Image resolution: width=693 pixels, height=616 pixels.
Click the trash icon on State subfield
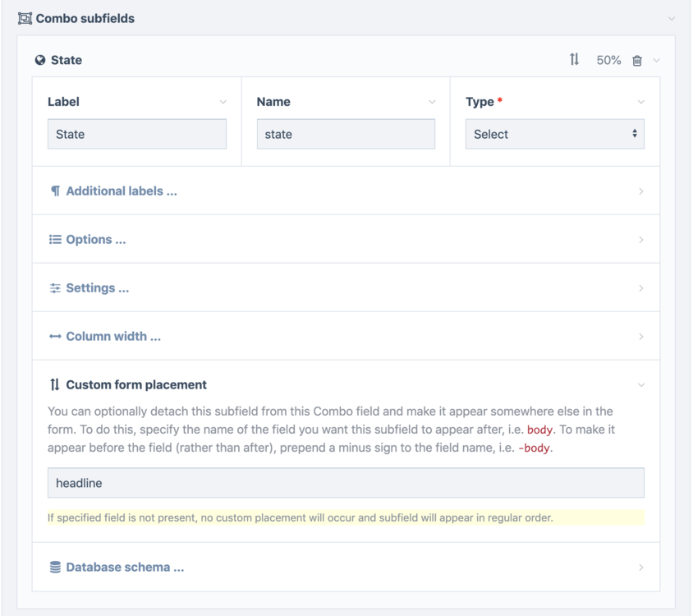coord(637,61)
